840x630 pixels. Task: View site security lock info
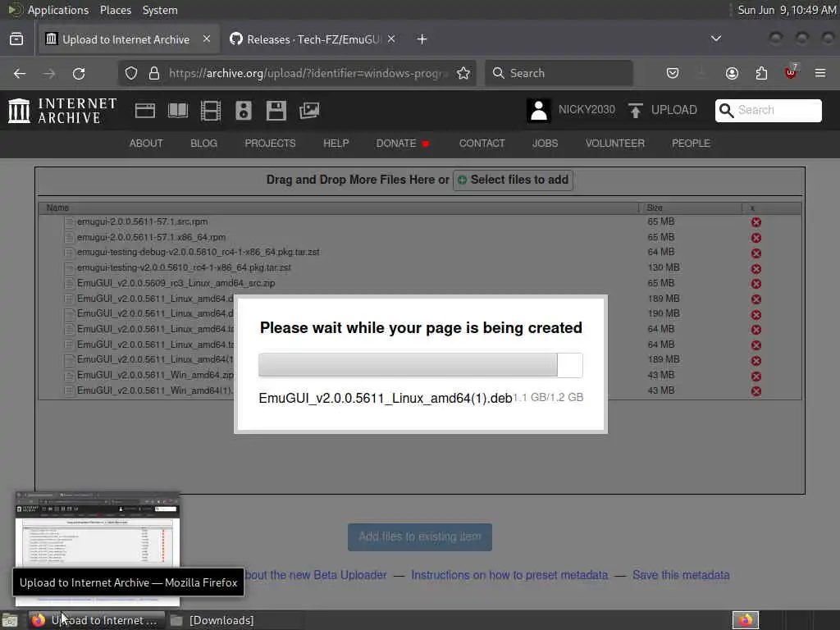(154, 73)
